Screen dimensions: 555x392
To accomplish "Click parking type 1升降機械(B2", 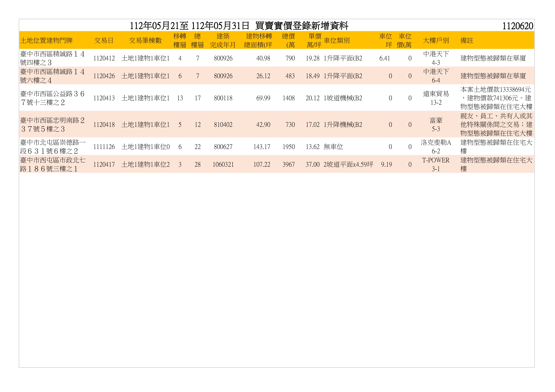I will click(x=343, y=125).
